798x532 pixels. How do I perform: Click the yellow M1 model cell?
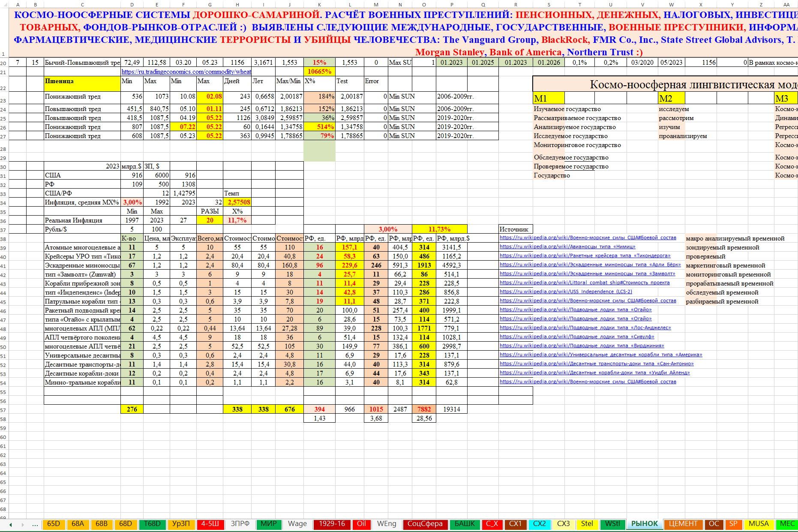[548, 99]
